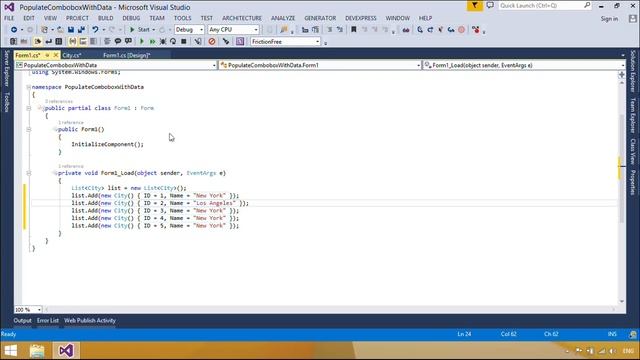Open the Form1_Load member dropdown
Image resolution: width=640 pixels, height=360 pixels.
point(524,65)
